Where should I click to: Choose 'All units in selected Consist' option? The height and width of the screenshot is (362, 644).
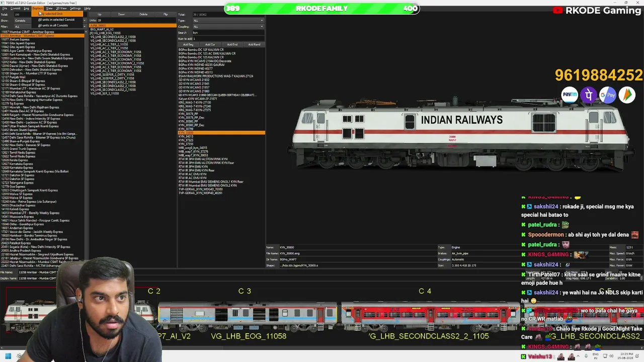tap(56, 20)
